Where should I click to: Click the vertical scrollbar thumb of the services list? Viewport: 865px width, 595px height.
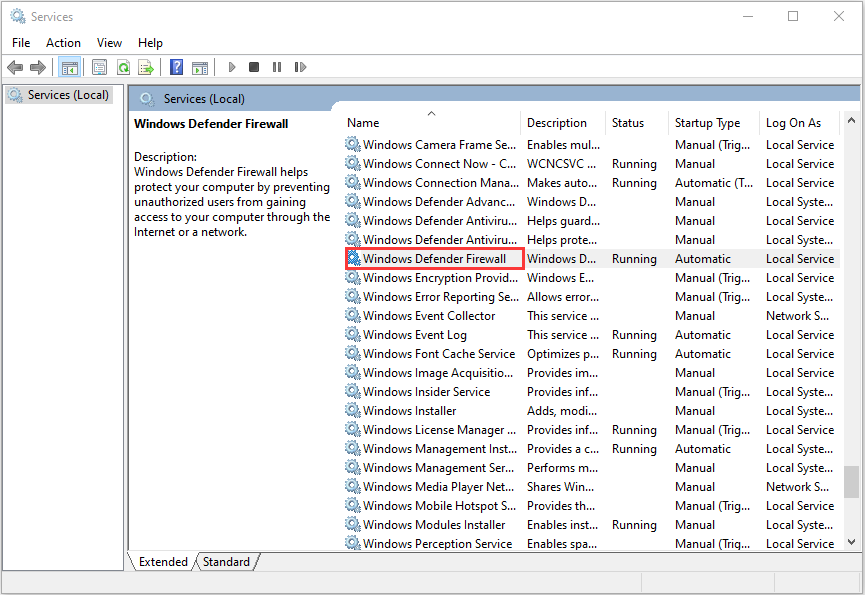pyautogui.click(x=851, y=481)
